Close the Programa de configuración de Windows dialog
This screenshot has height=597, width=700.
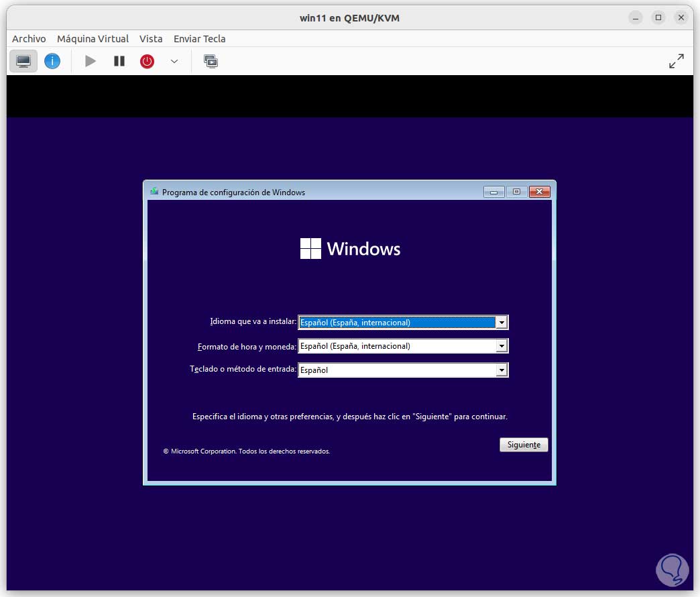[539, 192]
